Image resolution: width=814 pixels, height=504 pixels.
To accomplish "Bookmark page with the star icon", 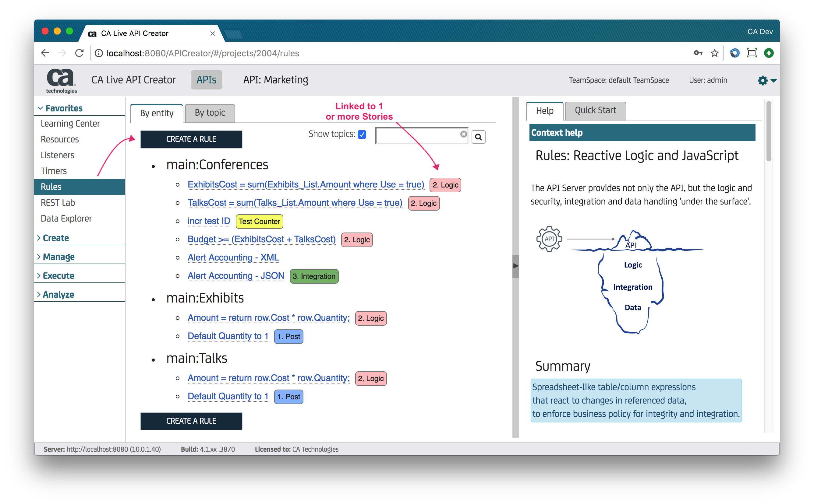I will click(714, 53).
